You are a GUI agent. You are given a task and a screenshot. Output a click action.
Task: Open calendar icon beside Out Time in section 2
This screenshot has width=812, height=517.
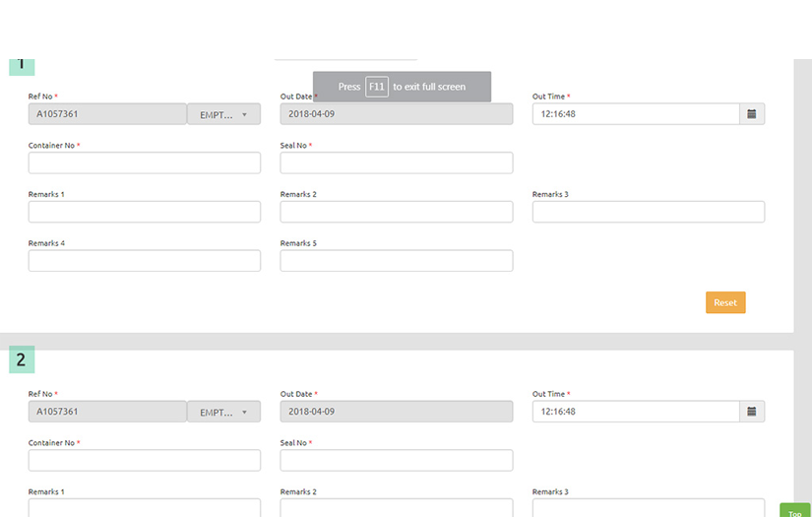pos(752,412)
